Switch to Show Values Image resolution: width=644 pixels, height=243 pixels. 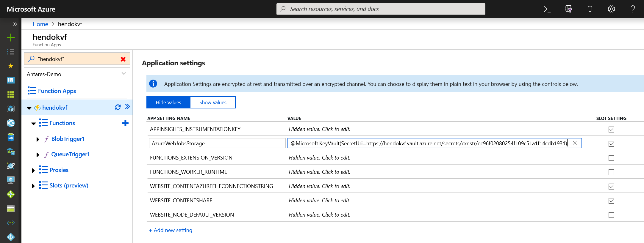click(213, 102)
